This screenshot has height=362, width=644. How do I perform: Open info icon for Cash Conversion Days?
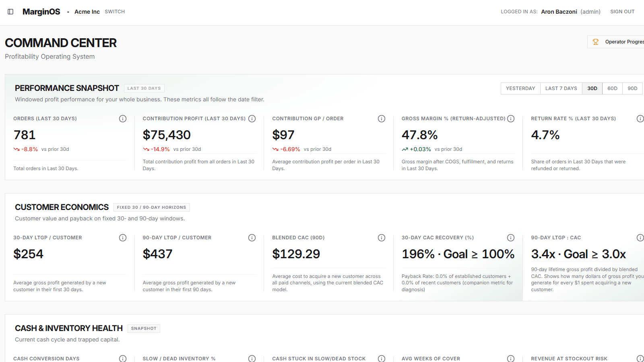coord(123,358)
